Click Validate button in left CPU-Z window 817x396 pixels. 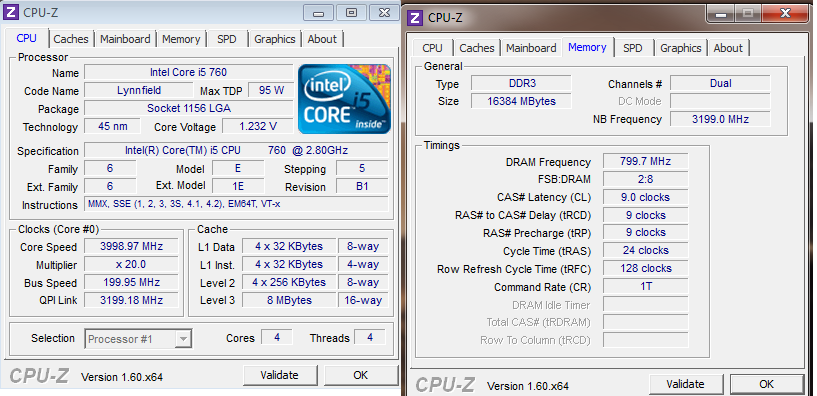coord(280,375)
